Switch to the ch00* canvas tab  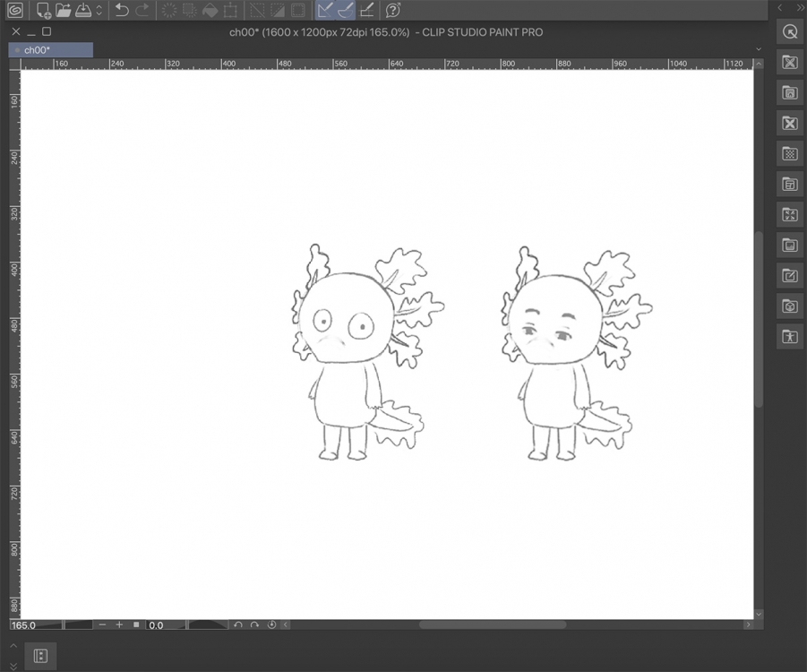[x=51, y=50]
